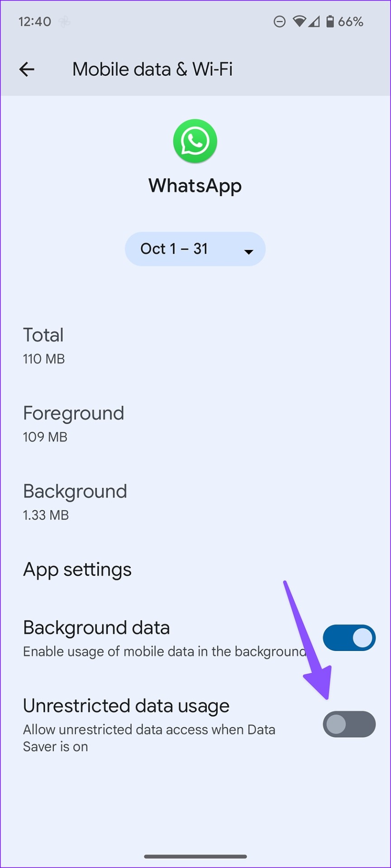Select the Foreground 109 MB entry
Image resolution: width=391 pixels, height=868 pixels.
coord(195,424)
